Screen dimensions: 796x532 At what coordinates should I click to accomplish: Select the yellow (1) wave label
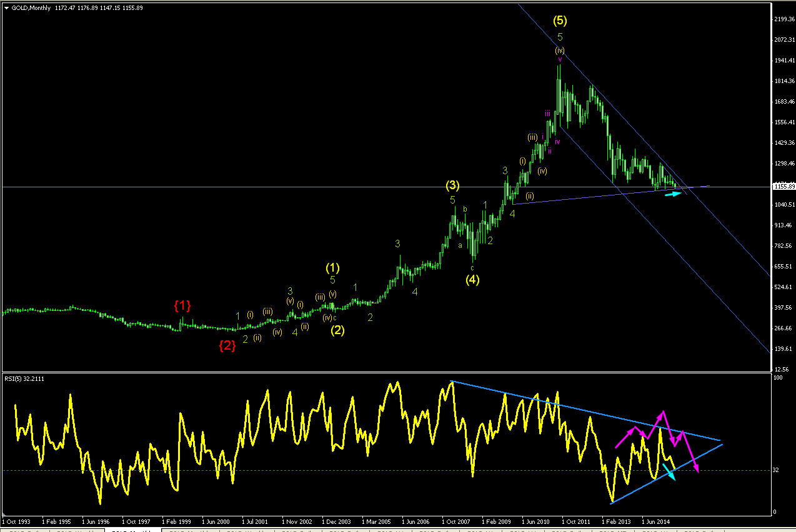pyautogui.click(x=332, y=268)
